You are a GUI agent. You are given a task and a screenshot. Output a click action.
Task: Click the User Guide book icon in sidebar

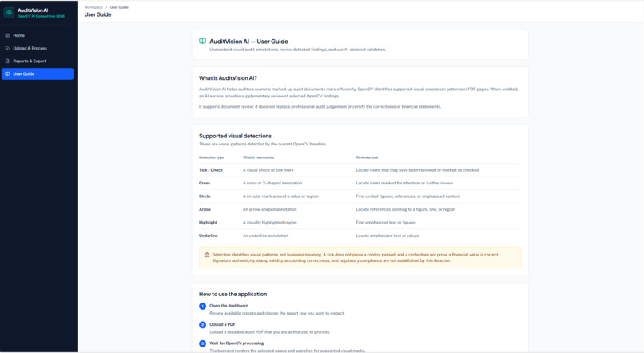point(7,74)
